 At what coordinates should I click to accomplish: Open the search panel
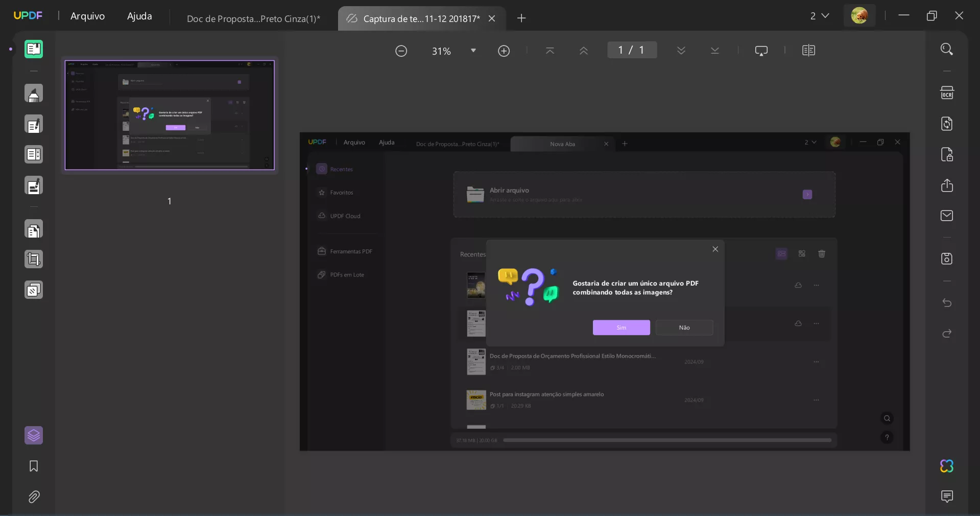coord(947,49)
